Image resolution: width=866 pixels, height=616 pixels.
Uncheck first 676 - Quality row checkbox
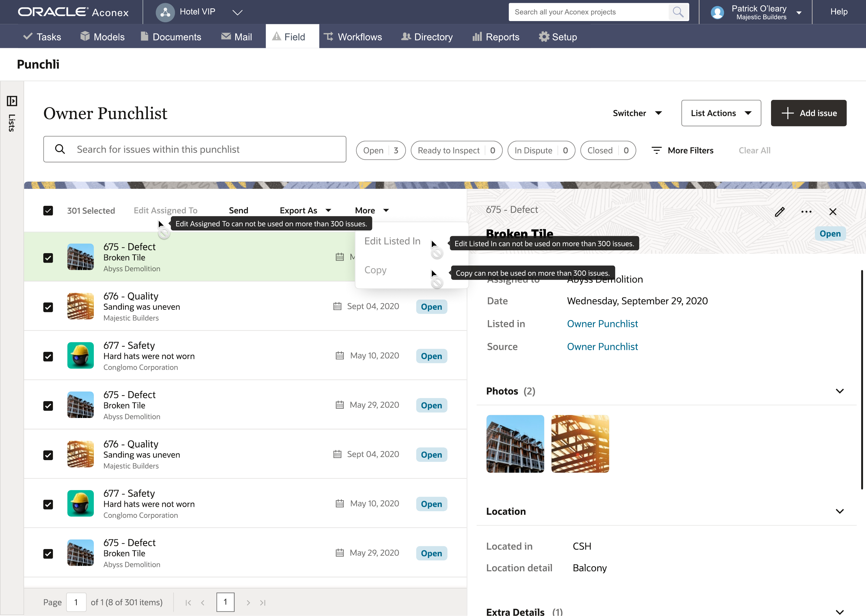point(48,307)
